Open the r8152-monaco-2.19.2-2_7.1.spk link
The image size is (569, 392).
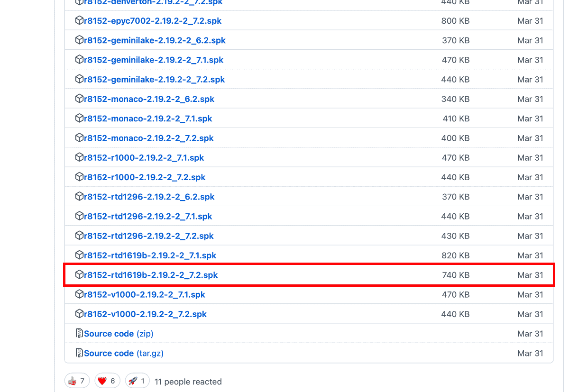[x=148, y=119]
